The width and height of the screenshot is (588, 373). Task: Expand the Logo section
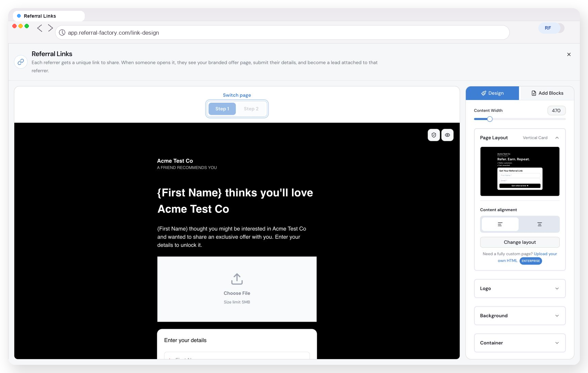click(520, 288)
